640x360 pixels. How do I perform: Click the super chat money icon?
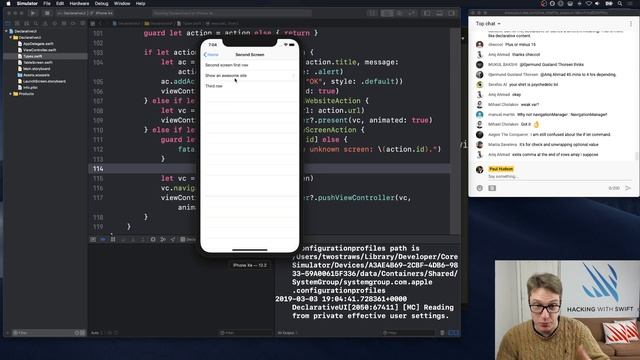click(492, 188)
